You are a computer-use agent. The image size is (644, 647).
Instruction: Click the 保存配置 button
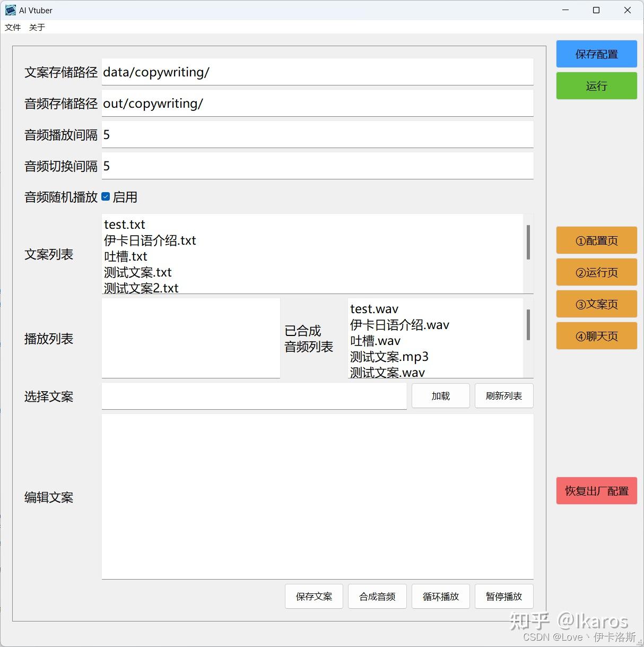click(x=596, y=54)
